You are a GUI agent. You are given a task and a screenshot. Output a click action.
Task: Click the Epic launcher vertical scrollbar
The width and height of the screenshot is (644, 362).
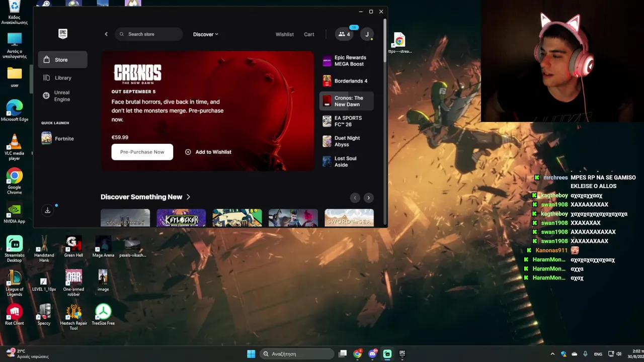pyautogui.click(x=385, y=40)
